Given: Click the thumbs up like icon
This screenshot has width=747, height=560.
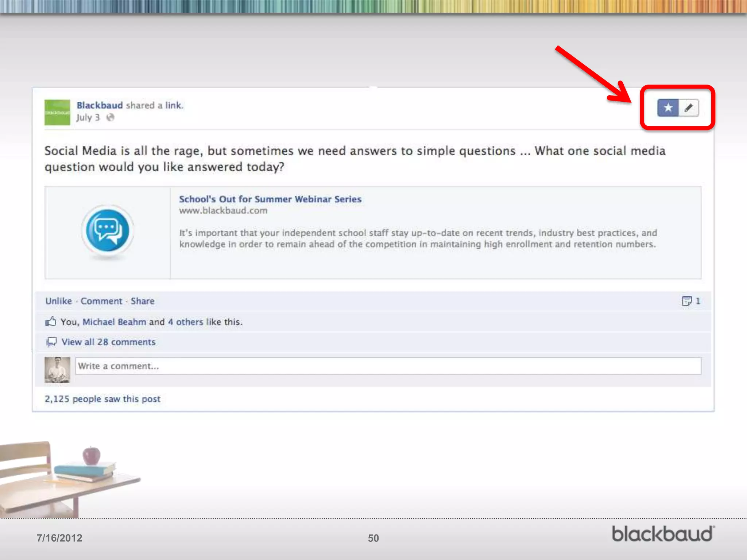Looking at the screenshot, I should point(51,322).
